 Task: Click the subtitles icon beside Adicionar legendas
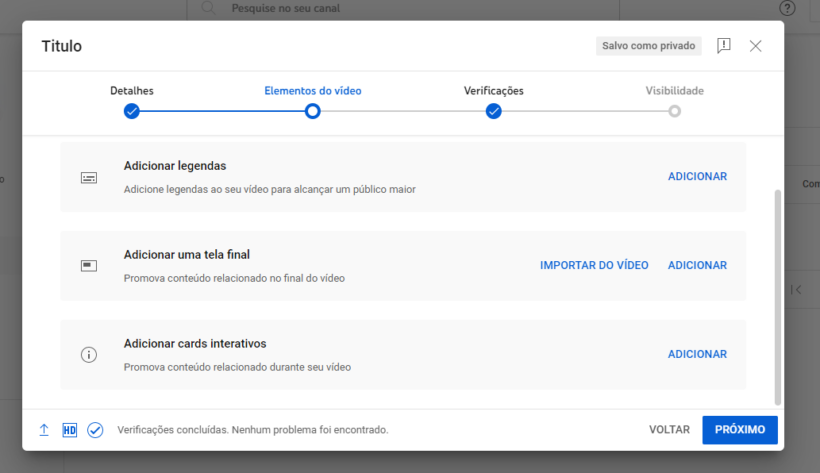[89, 178]
